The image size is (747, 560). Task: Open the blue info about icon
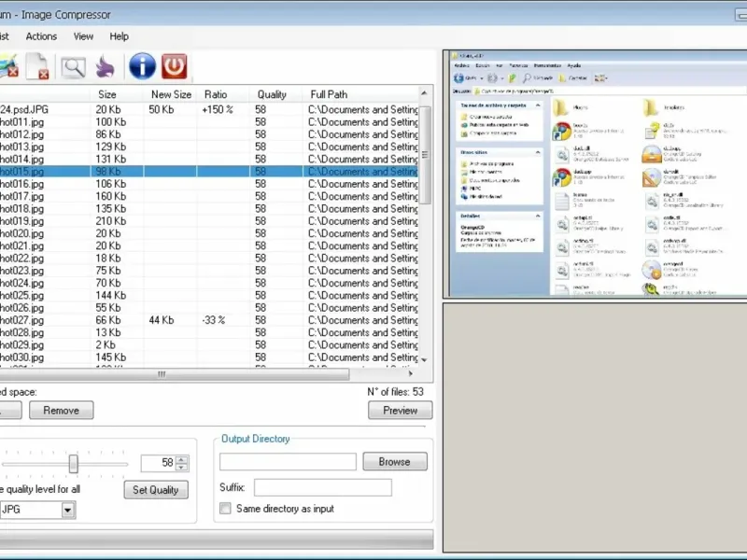tap(143, 66)
